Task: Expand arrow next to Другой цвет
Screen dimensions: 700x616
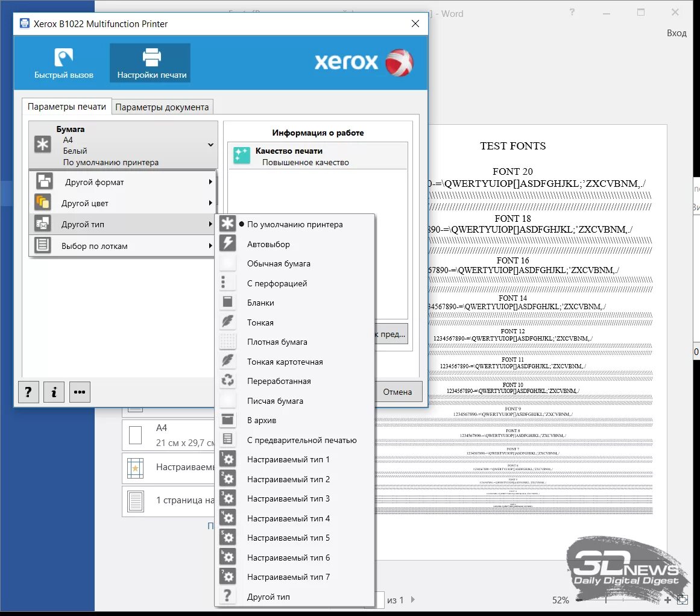Action: coord(210,203)
